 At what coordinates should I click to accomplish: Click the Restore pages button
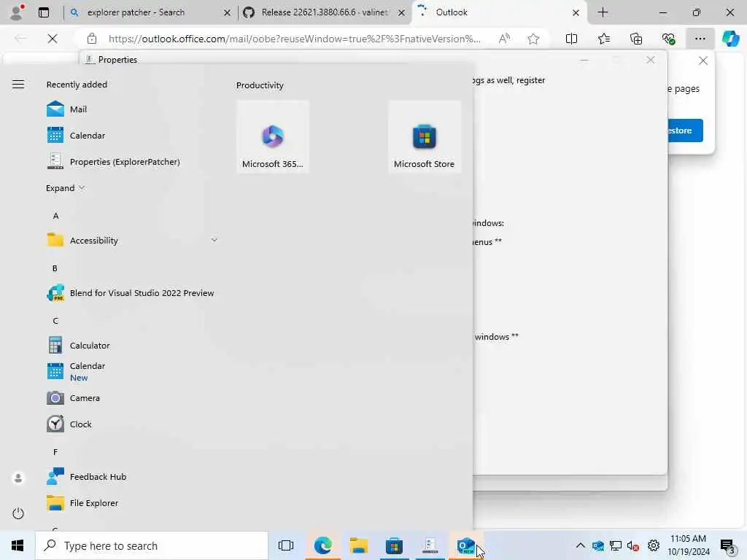pos(685,131)
